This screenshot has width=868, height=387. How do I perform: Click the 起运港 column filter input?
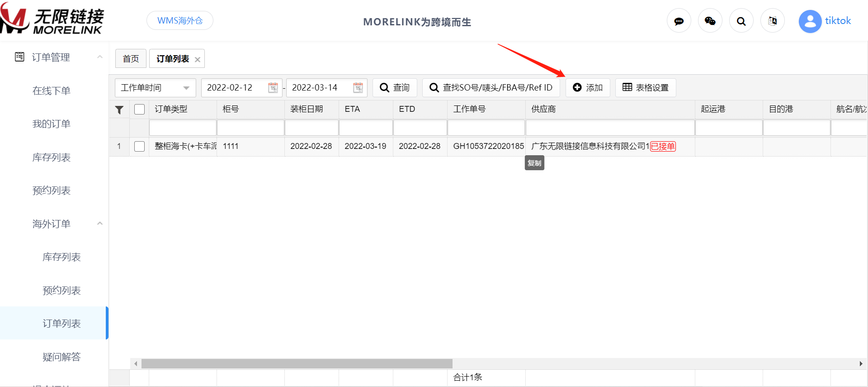(729, 128)
